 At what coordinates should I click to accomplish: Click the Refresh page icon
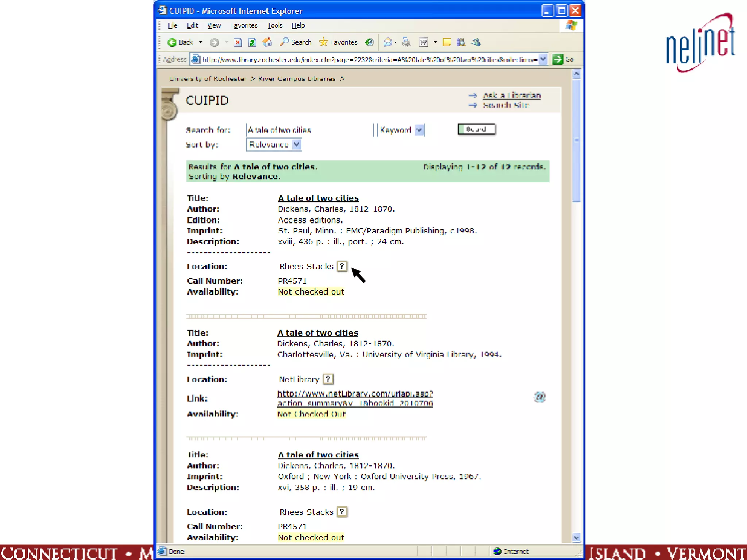pyautogui.click(x=252, y=42)
